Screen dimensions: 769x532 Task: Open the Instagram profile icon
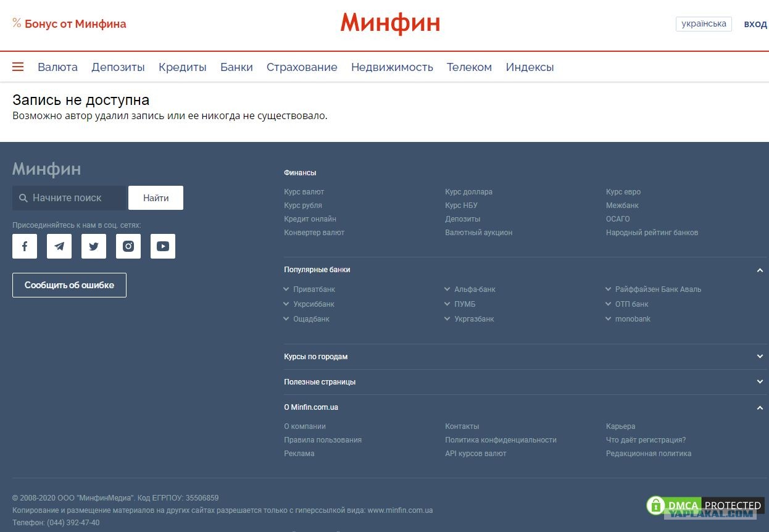(x=128, y=246)
